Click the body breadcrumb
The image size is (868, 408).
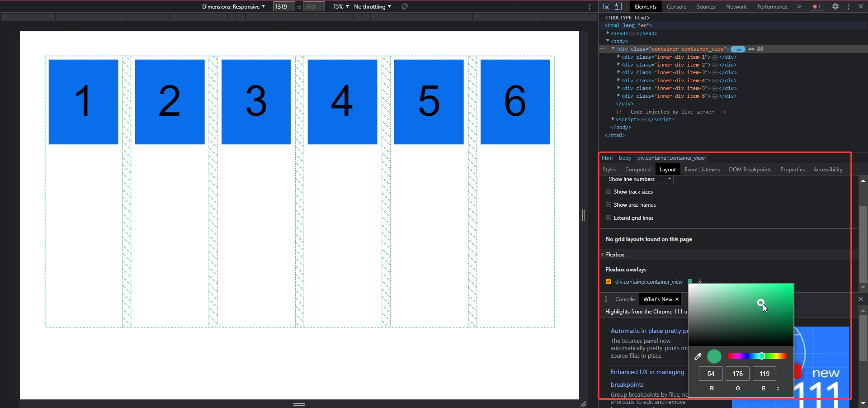tap(625, 158)
